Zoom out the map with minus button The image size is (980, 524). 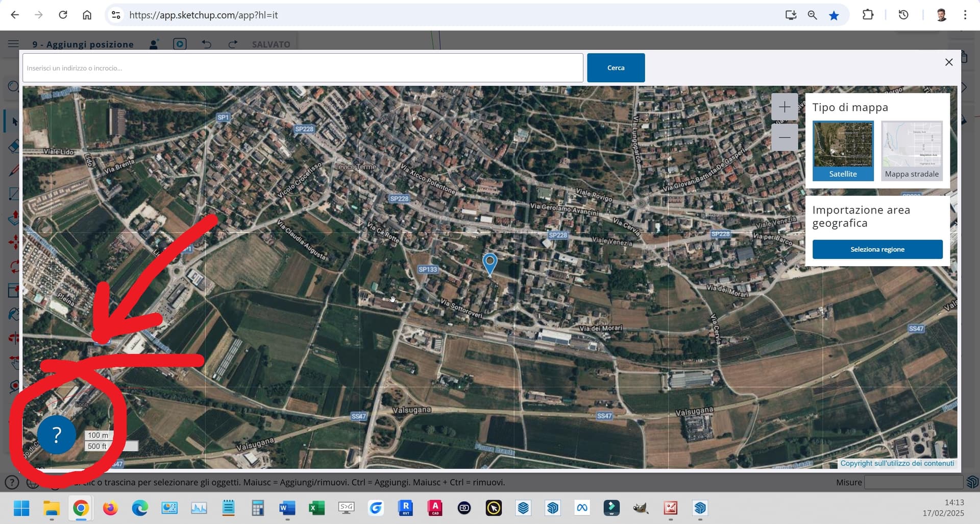[785, 137]
